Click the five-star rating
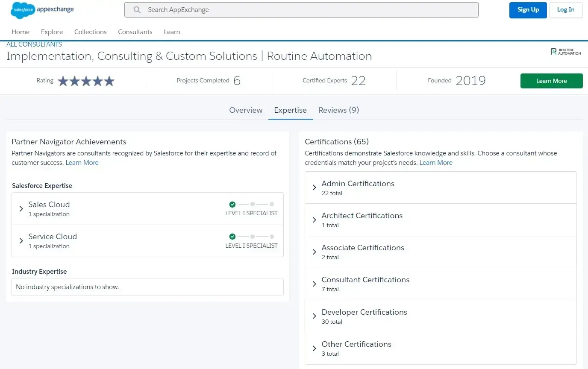Screen dimensions: 588x369 tap(86, 81)
